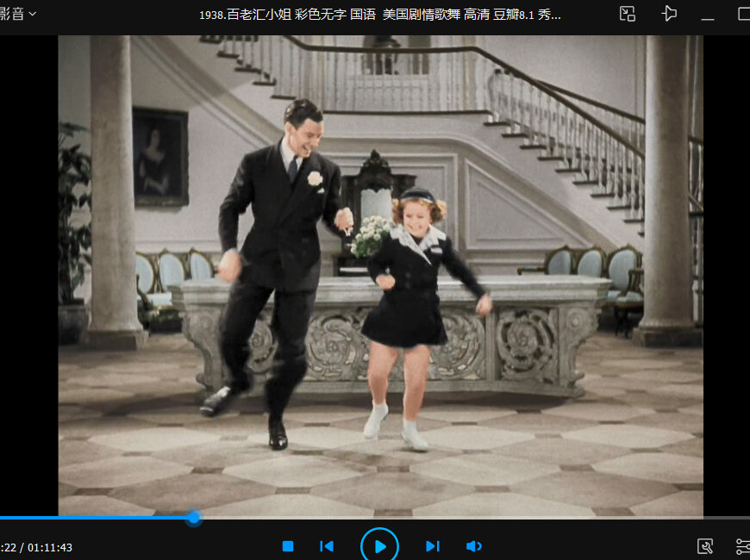This screenshot has height=560, width=750.
Task: Open the playback settings sliders icon
Action: pyautogui.click(x=743, y=546)
